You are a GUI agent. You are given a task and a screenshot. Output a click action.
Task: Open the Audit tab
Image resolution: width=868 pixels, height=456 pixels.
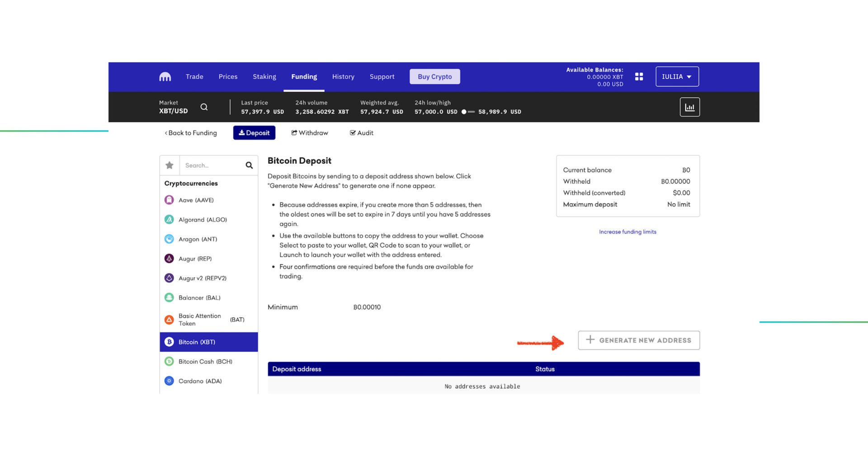pyautogui.click(x=361, y=133)
